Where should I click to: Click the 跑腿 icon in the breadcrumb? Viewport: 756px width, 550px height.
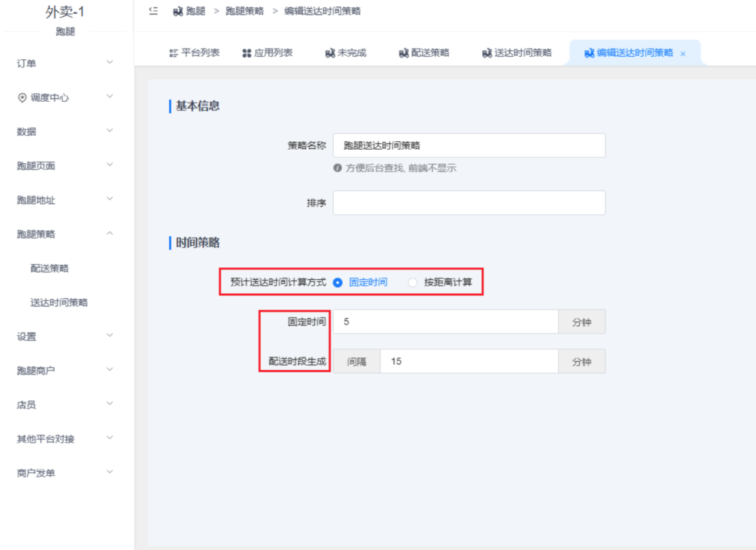pos(177,12)
